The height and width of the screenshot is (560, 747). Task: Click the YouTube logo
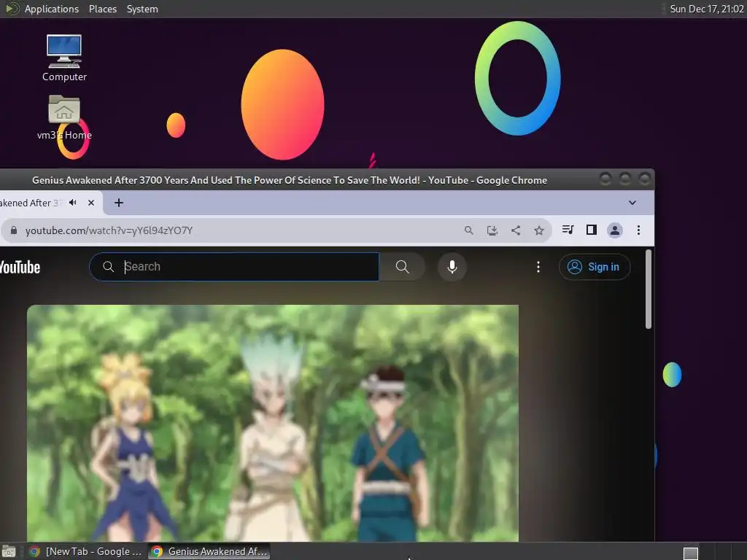click(x=20, y=267)
